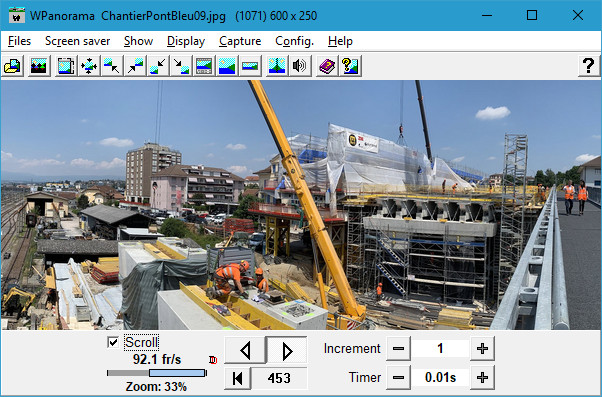Close the WPanorama window
Image resolution: width=602 pixels, height=397 pixels.
pyautogui.click(x=577, y=15)
